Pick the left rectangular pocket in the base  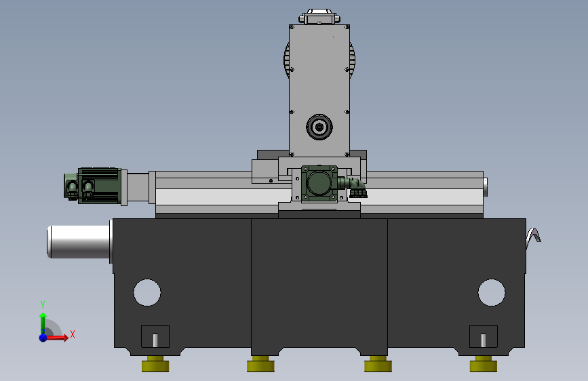tap(155, 336)
